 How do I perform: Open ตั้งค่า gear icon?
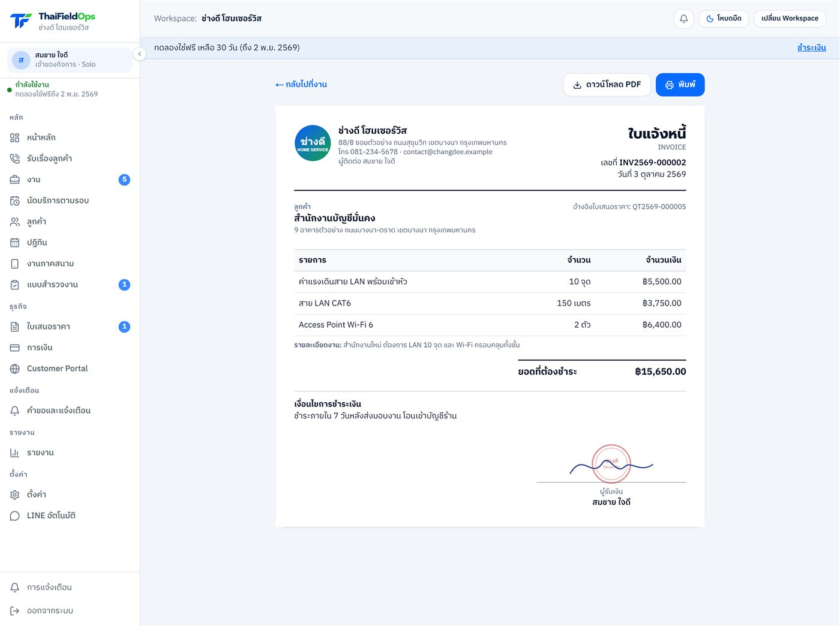pyautogui.click(x=15, y=495)
